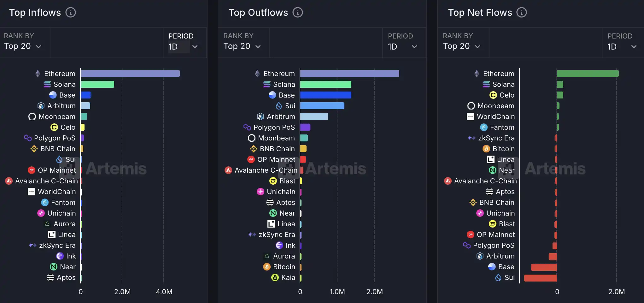This screenshot has width=644, height=303.
Task: Click the WorldChain label in Top Inflows
Action: [x=57, y=192]
